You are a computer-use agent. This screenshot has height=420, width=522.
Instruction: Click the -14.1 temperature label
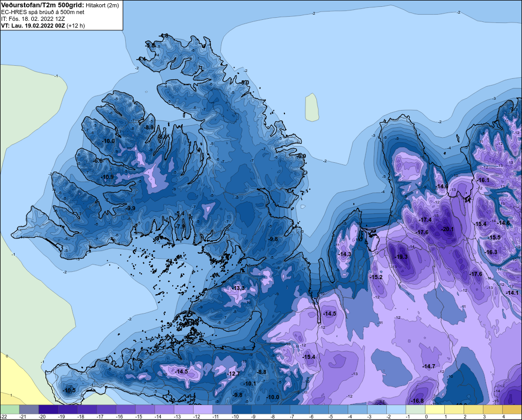[512, 293]
